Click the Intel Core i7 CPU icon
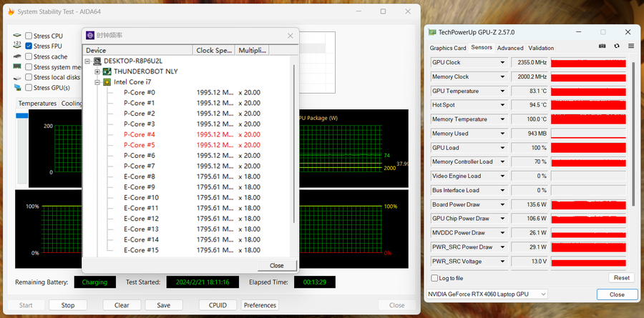644x318 pixels. coord(107,82)
